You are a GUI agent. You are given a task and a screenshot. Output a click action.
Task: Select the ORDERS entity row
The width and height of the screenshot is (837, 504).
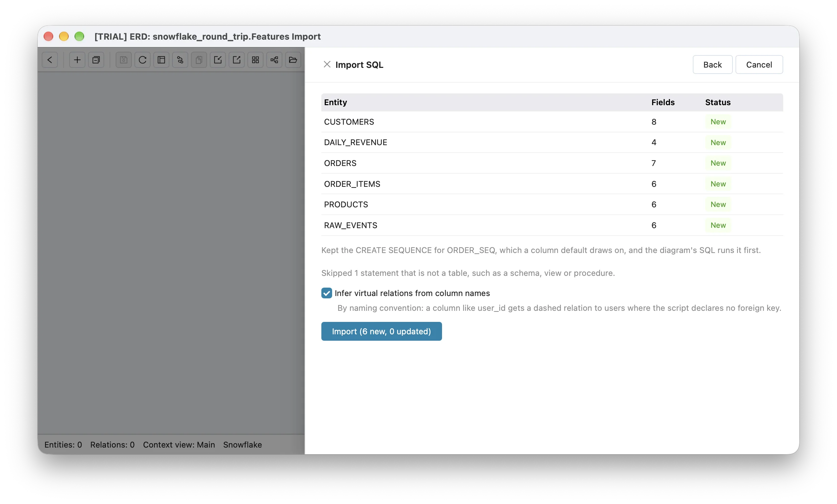pos(552,163)
